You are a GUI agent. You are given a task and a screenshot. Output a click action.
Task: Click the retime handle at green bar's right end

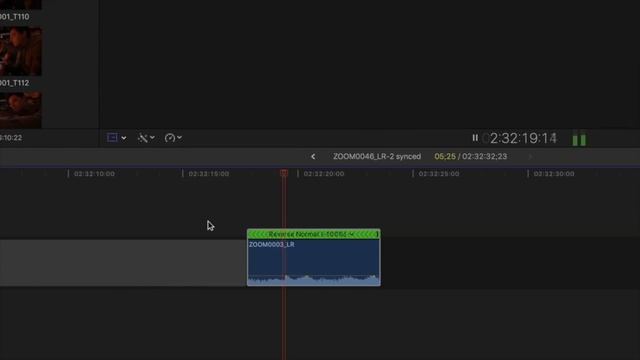pos(377,234)
